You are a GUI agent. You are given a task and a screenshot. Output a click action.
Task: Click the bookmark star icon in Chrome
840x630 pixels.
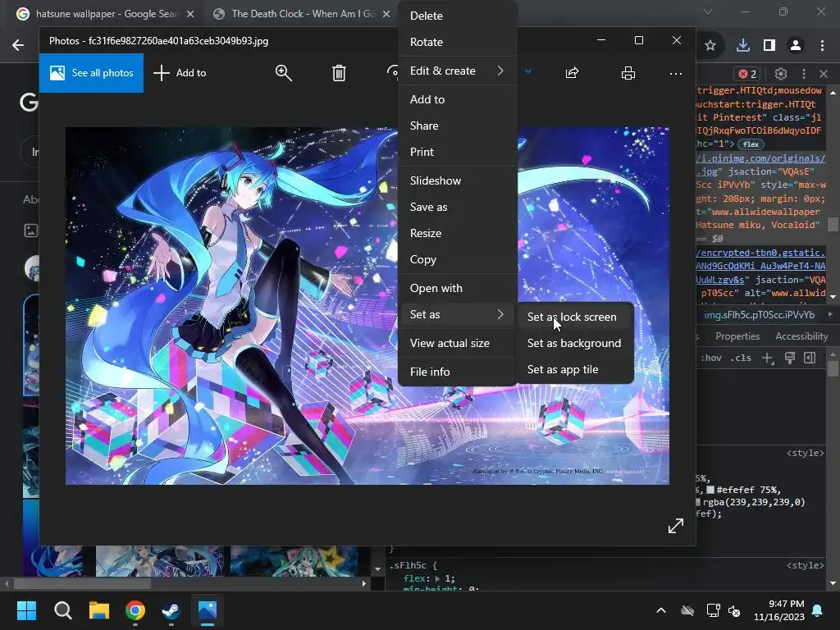click(x=710, y=46)
